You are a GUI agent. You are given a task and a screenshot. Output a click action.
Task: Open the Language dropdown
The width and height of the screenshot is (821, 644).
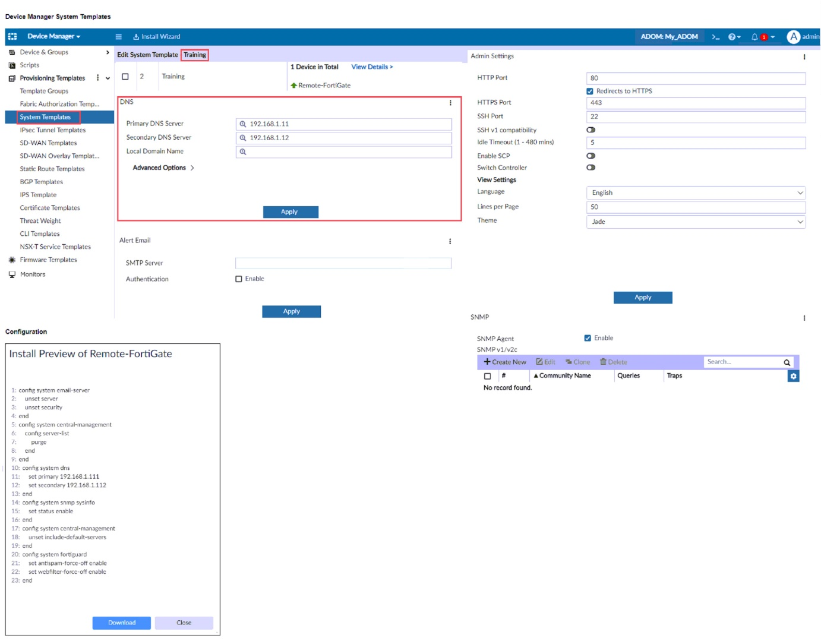(x=696, y=193)
